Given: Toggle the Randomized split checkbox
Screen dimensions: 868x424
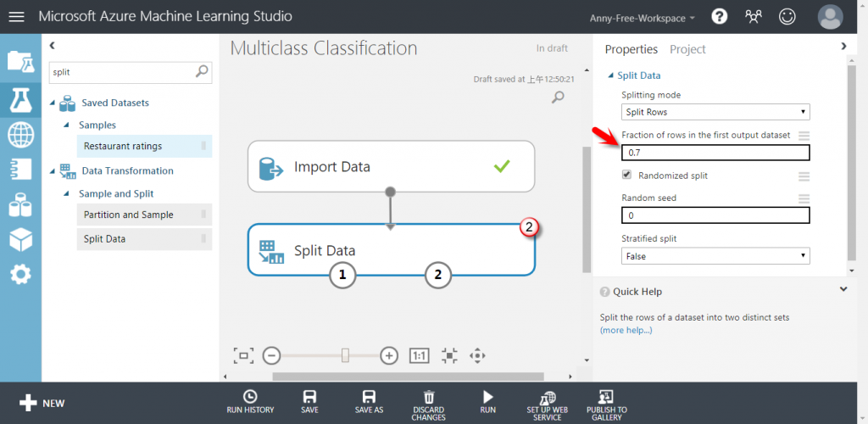Looking at the screenshot, I should [x=626, y=175].
